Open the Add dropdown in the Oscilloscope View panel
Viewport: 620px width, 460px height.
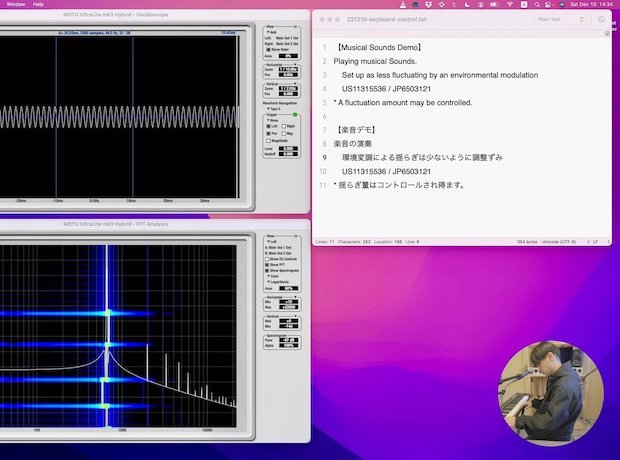[272, 32]
